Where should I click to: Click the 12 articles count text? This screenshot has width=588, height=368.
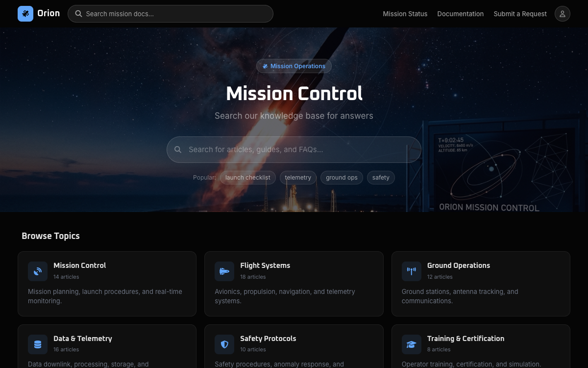pyautogui.click(x=440, y=277)
